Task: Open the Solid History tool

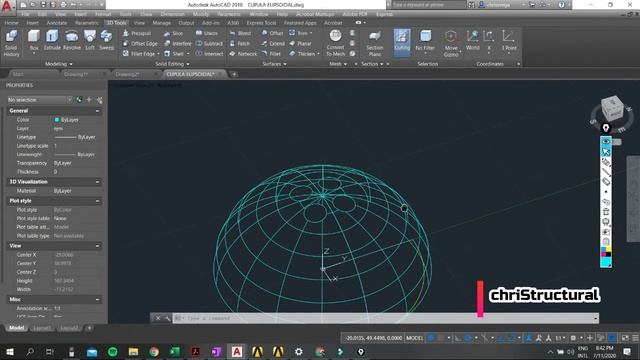Action: [x=11, y=43]
